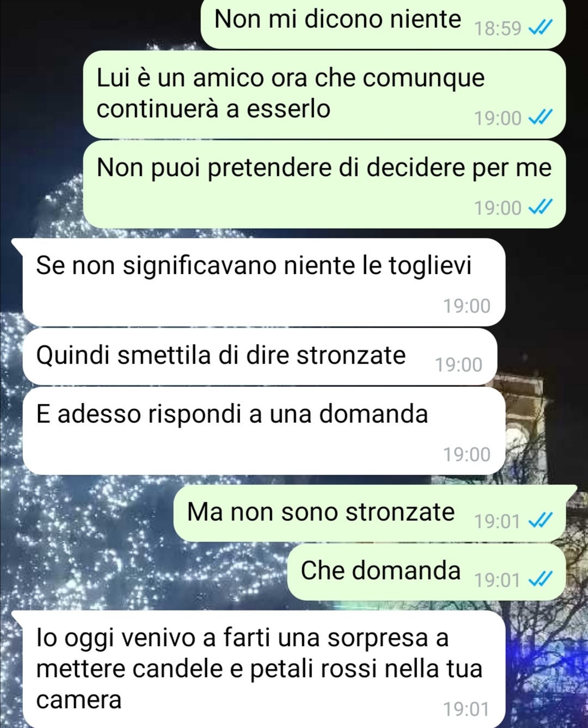
Task: Tap the read ticks on 'Non puoi pretendere' message
Action: 542,207
